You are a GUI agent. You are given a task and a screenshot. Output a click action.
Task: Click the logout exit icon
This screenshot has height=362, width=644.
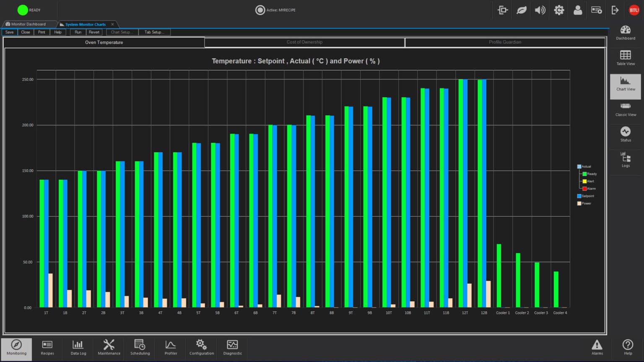615,10
